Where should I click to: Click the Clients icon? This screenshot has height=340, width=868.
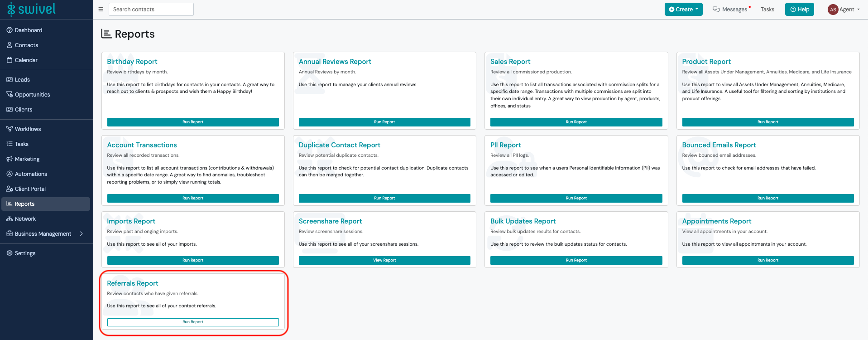tap(10, 110)
